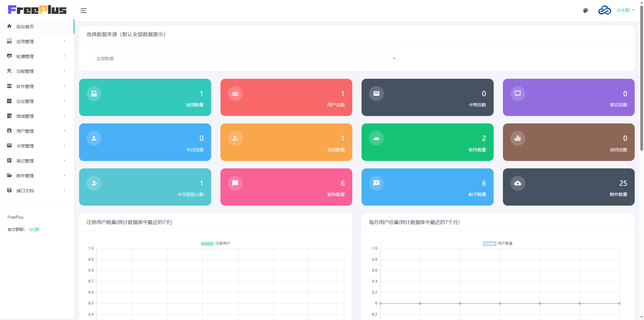Screen dimensions: 644x320
Task: Click the bar chart icon on 访问总数 card
Action: coord(517,138)
